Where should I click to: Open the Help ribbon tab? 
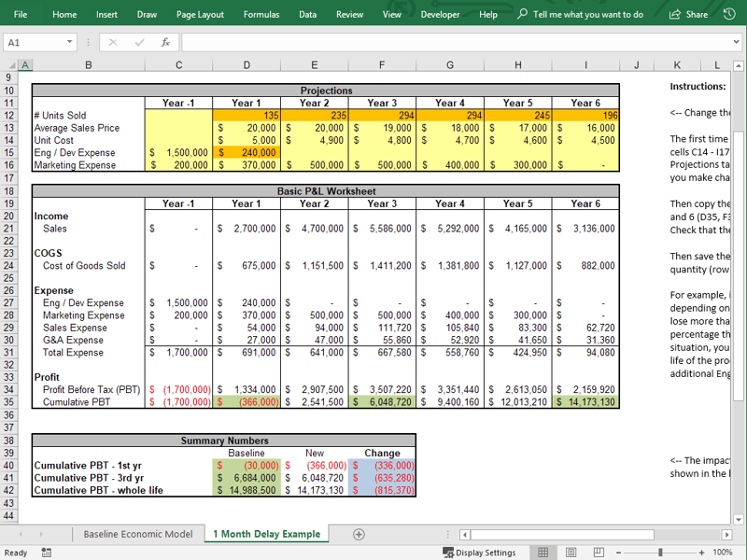(487, 14)
